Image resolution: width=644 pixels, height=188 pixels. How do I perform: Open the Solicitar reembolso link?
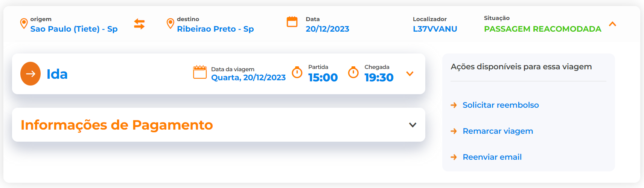501,105
